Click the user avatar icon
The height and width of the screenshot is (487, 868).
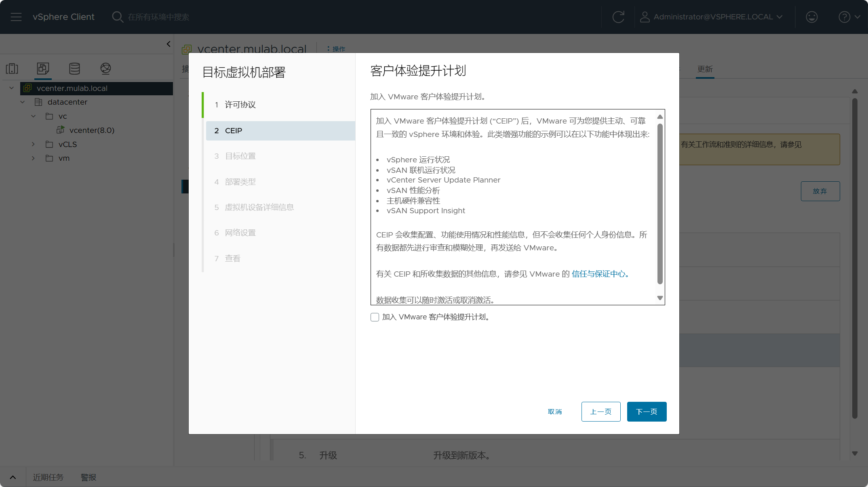click(645, 17)
